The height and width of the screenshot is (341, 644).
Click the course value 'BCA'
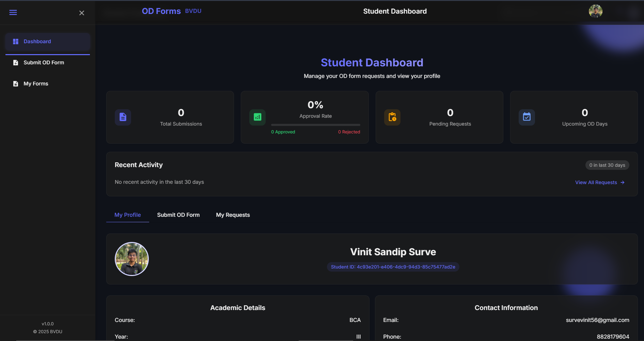(x=355, y=320)
